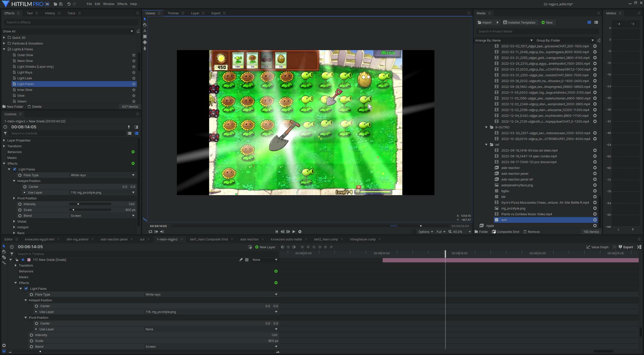
Task: Select the Slice tool in Editor toolbar
Action: [4, 257]
